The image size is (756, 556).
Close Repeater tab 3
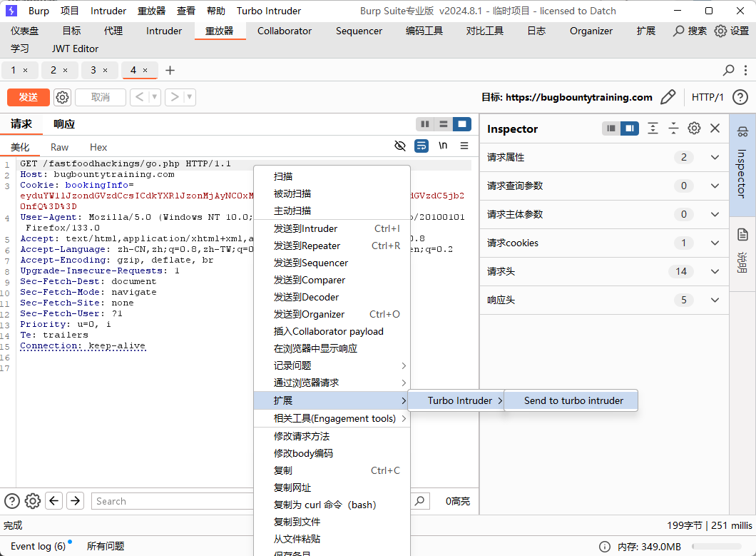pyautogui.click(x=105, y=71)
